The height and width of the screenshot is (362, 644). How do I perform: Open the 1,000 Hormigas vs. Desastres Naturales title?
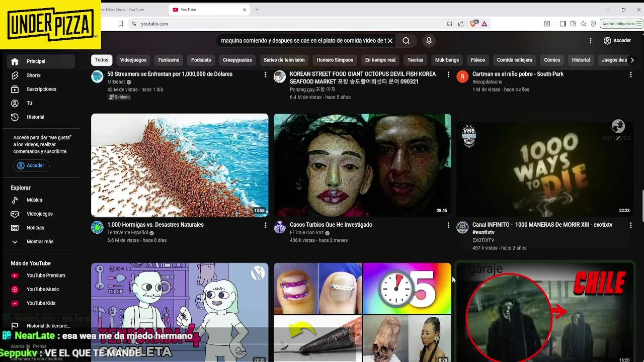click(x=155, y=225)
